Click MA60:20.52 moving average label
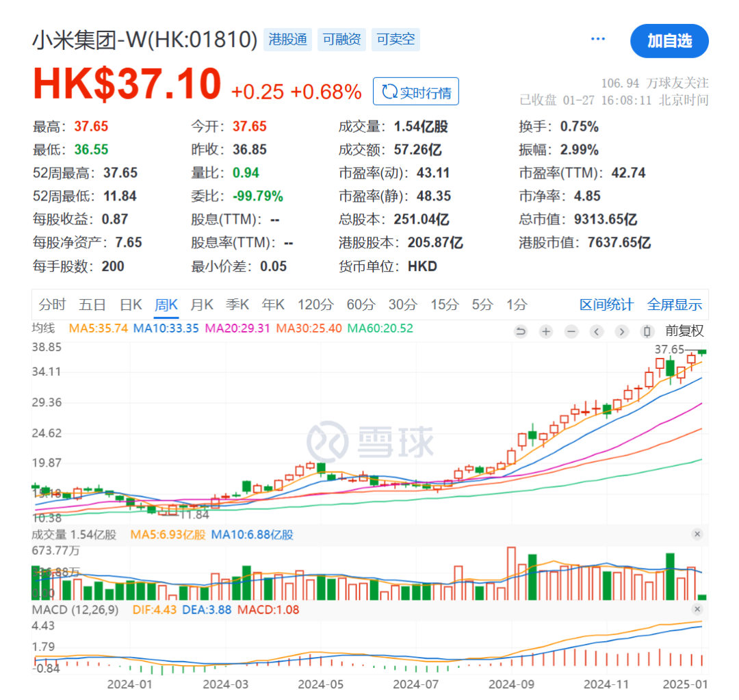Screen dimensions: 739x700 [x=380, y=328]
